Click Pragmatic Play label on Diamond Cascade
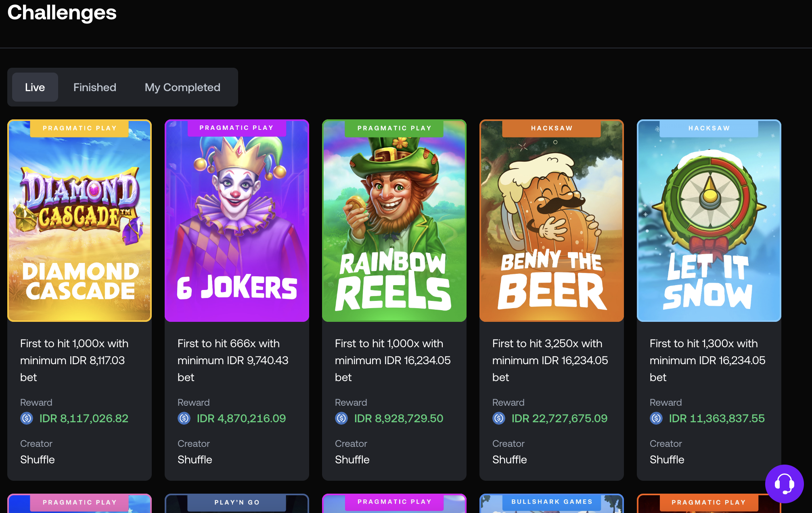812x513 pixels. [80, 128]
